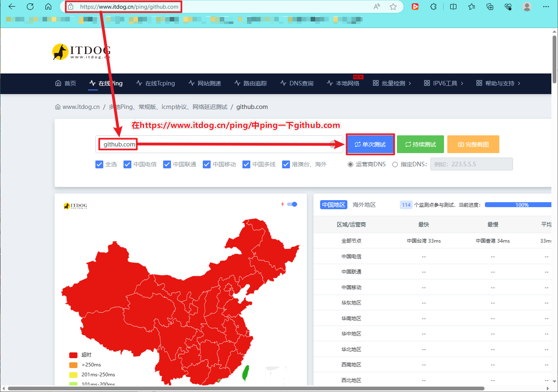This screenshot has width=558, height=392.
Task: Click the home icon beside 首页
Action: click(58, 83)
